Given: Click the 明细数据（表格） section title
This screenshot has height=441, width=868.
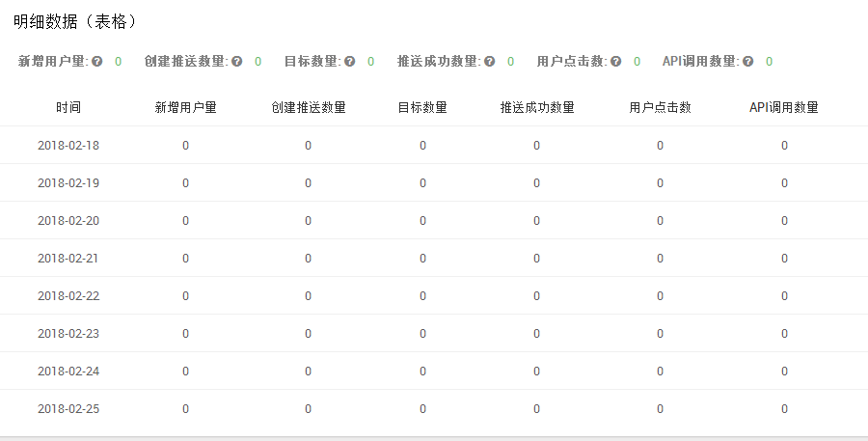Looking at the screenshot, I should click(74, 21).
